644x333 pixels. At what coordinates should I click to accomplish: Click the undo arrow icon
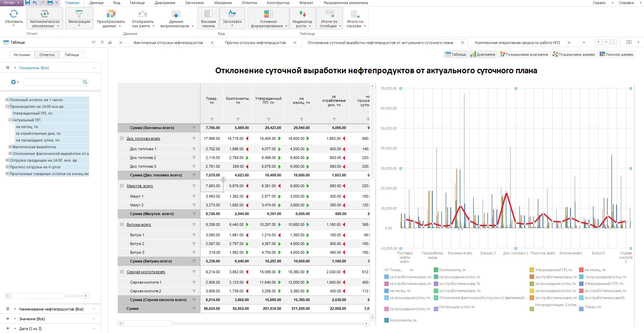point(35,3)
